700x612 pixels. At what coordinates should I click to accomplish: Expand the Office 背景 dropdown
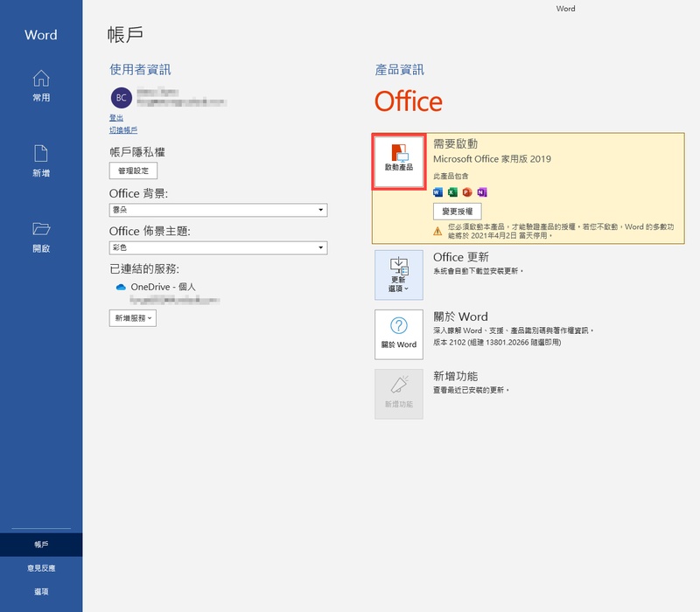click(x=218, y=210)
